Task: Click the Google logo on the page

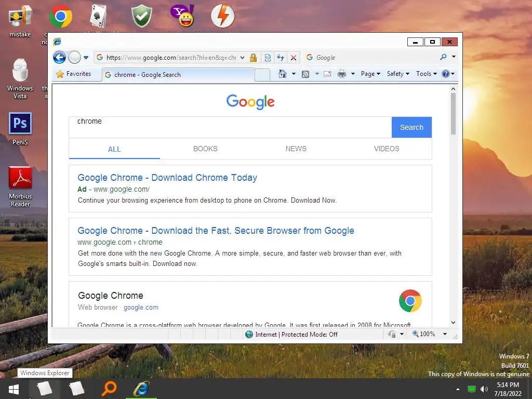Action: [x=250, y=101]
